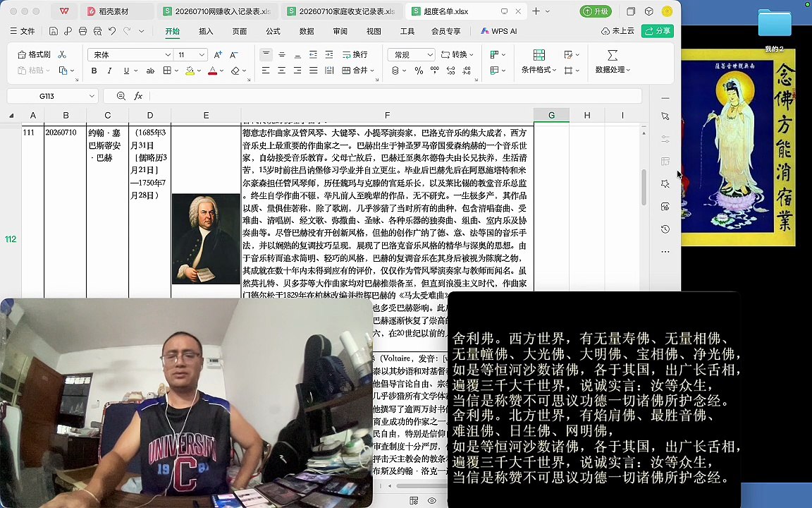
Task: Click the formula bar input field
Action: pos(395,96)
